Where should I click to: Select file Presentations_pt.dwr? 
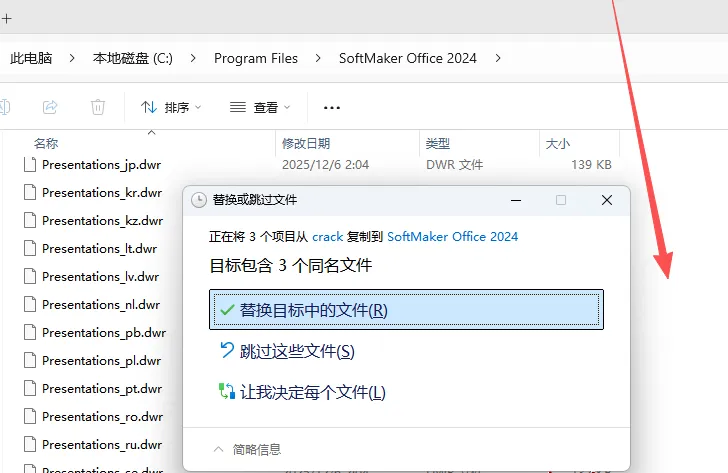click(x=102, y=389)
